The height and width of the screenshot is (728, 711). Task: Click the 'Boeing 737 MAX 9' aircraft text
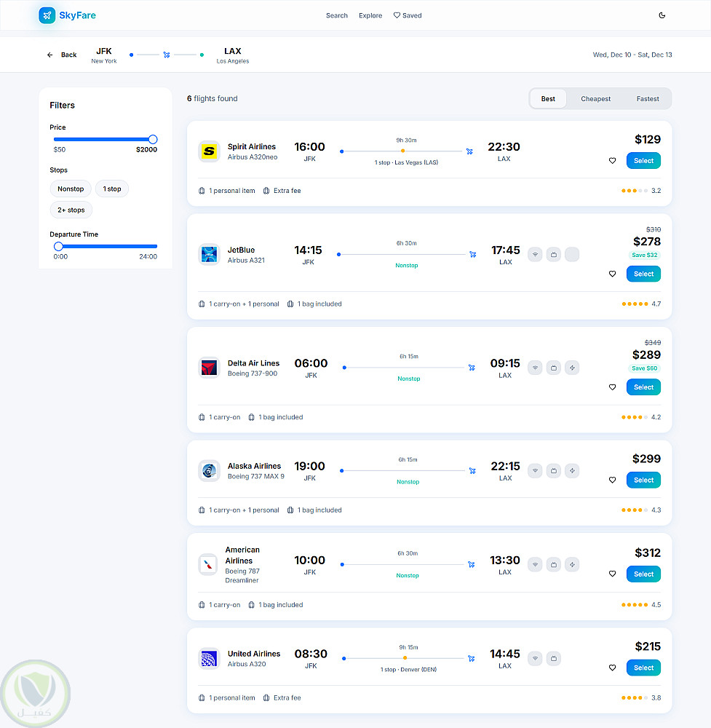point(255,476)
